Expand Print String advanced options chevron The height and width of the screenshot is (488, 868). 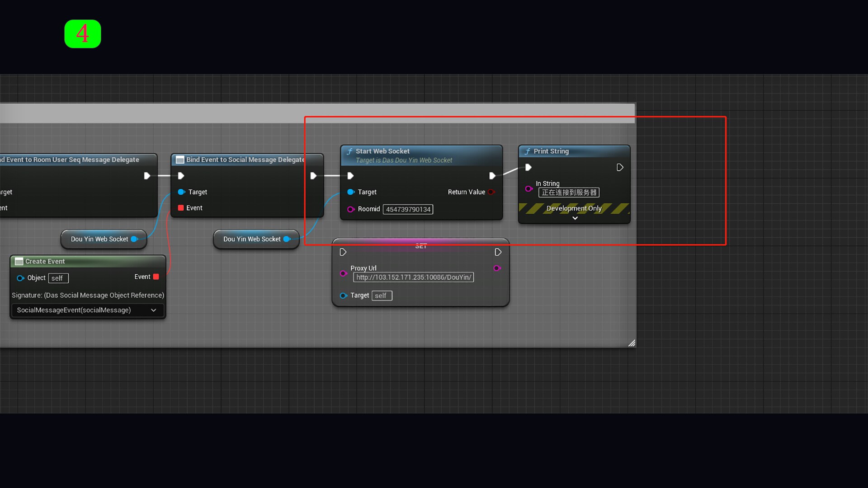575,218
